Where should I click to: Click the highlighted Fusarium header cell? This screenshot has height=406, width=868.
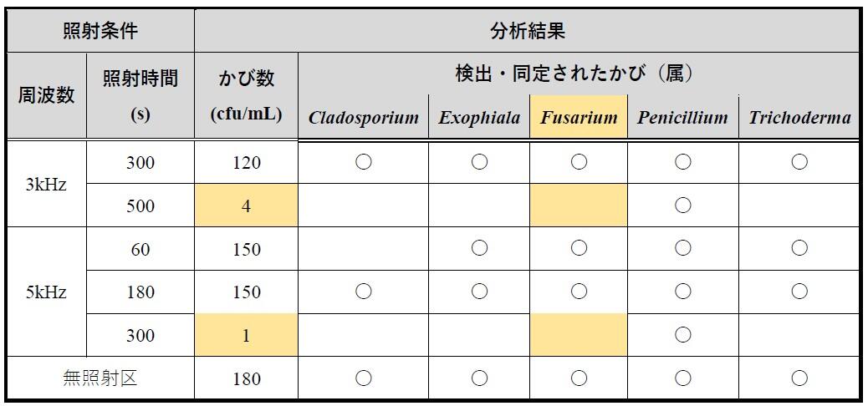[579, 118]
